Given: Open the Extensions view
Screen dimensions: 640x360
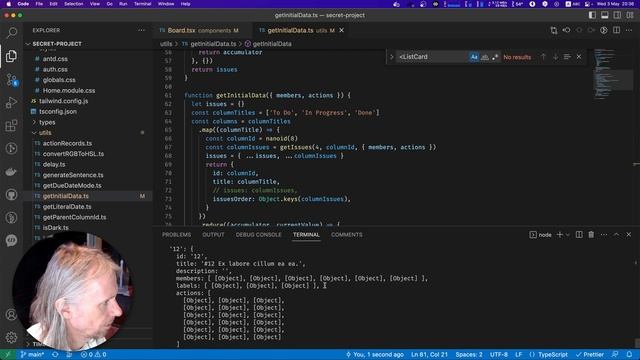Looking at the screenshot, I should click(11, 125).
